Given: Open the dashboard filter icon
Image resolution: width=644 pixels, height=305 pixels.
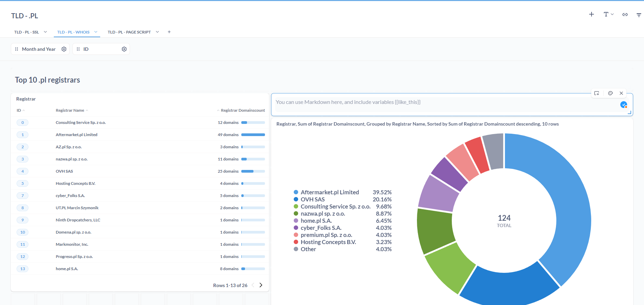Looking at the screenshot, I should (640, 15).
